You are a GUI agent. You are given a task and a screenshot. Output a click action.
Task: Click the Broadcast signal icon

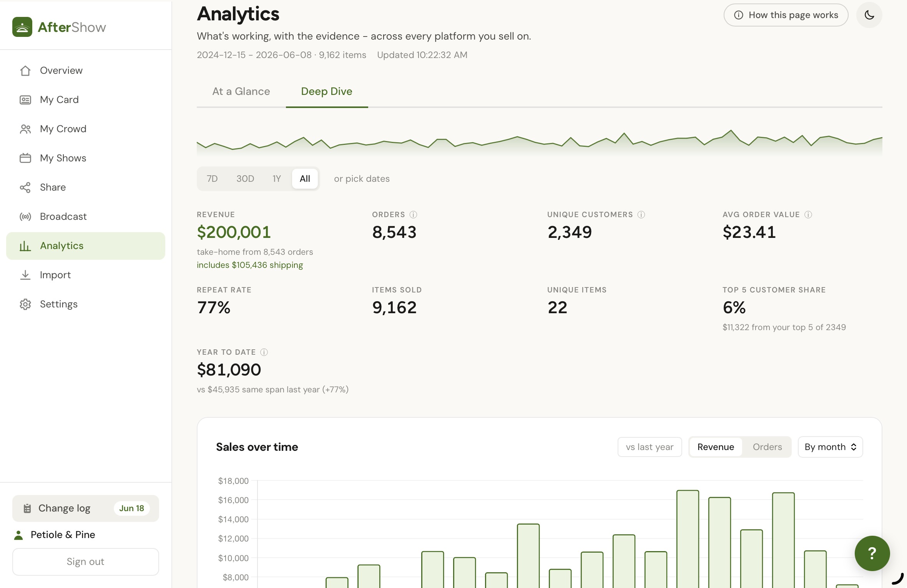click(25, 217)
